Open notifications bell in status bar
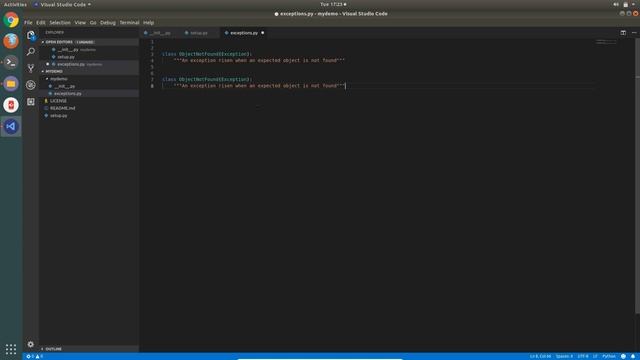This screenshot has height=360, width=640. (633, 356)
